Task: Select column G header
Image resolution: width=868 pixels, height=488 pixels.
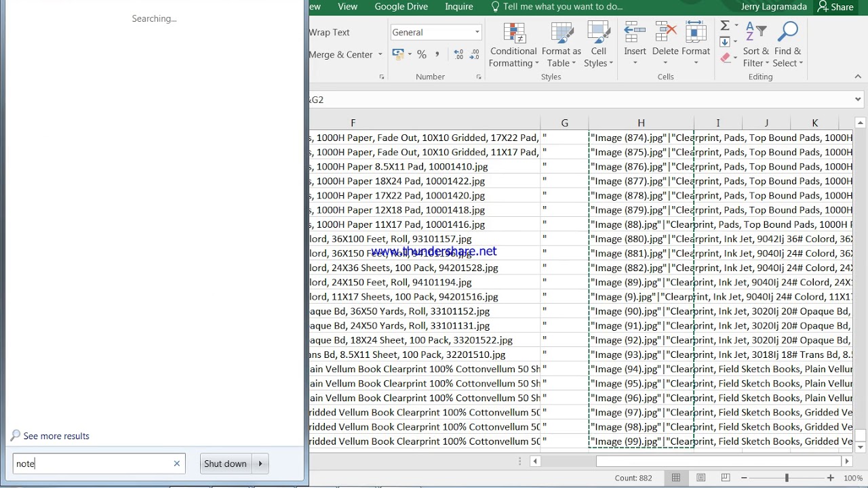Action: [564, 123]
